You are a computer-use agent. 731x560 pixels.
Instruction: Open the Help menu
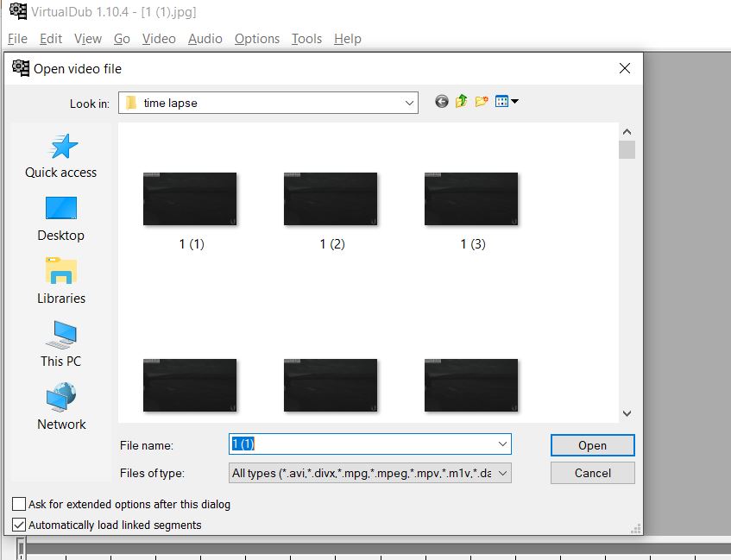[x=348, y=39]
